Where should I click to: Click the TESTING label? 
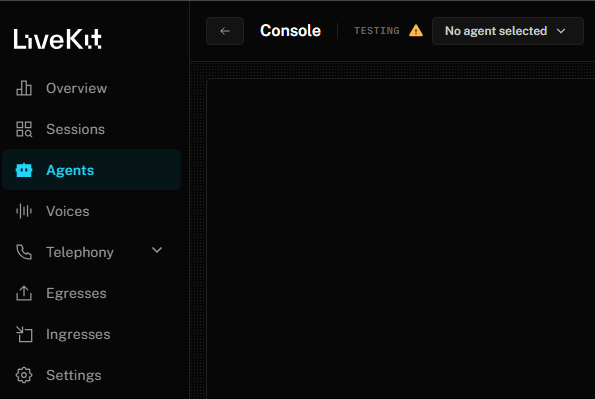click(377, 31)
